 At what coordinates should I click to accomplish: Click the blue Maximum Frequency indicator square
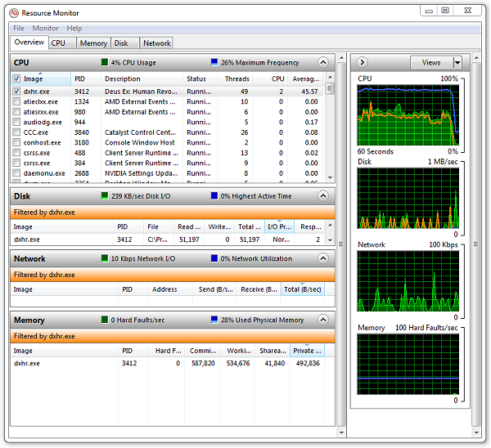click(214, 62)
